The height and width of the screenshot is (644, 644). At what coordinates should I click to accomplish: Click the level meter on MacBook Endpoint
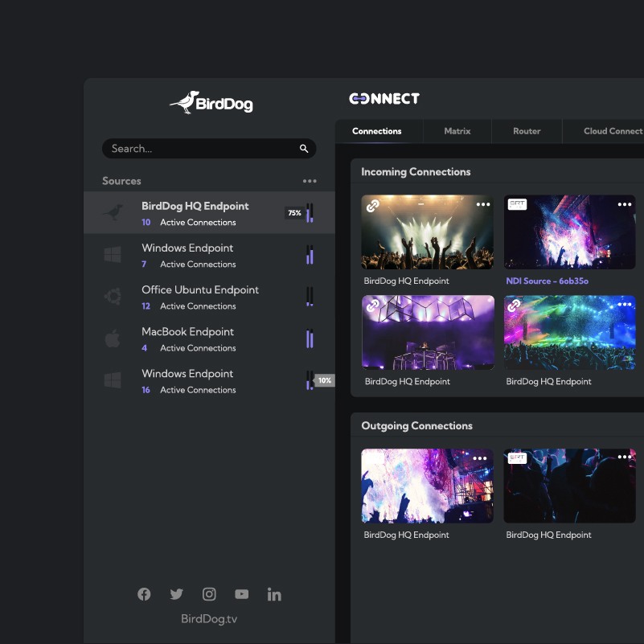[310, 338]
